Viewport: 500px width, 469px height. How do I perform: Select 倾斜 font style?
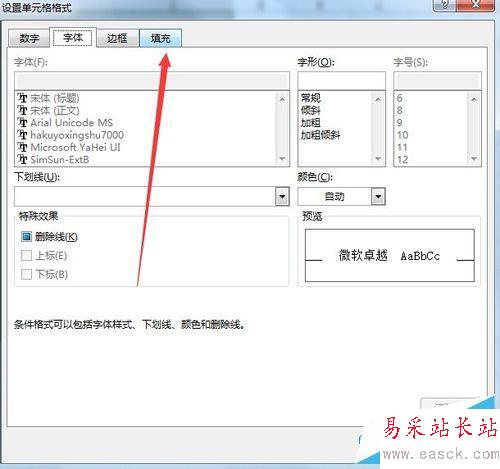coord(311,110)
